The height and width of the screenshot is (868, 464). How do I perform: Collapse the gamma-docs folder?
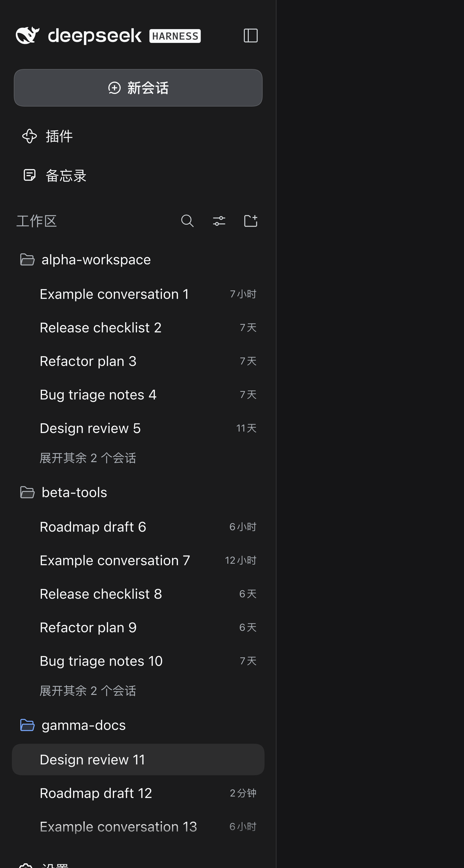point(138,725)
